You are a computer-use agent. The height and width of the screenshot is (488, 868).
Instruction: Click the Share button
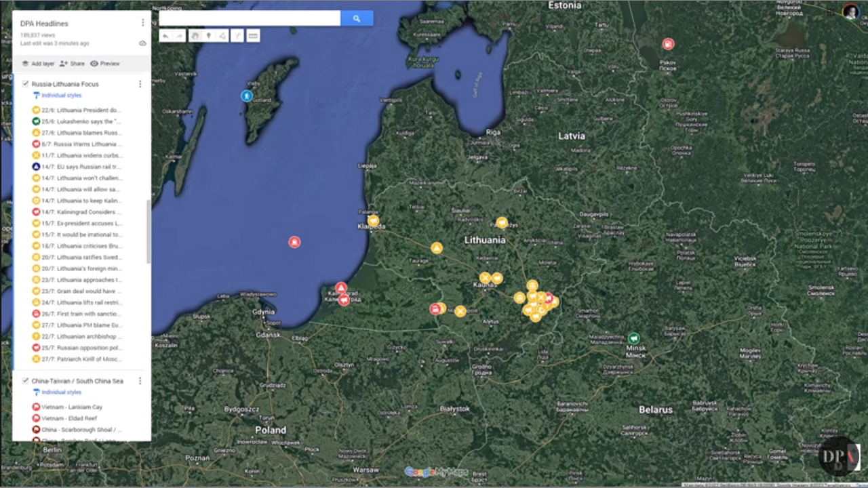click(72, 64)
